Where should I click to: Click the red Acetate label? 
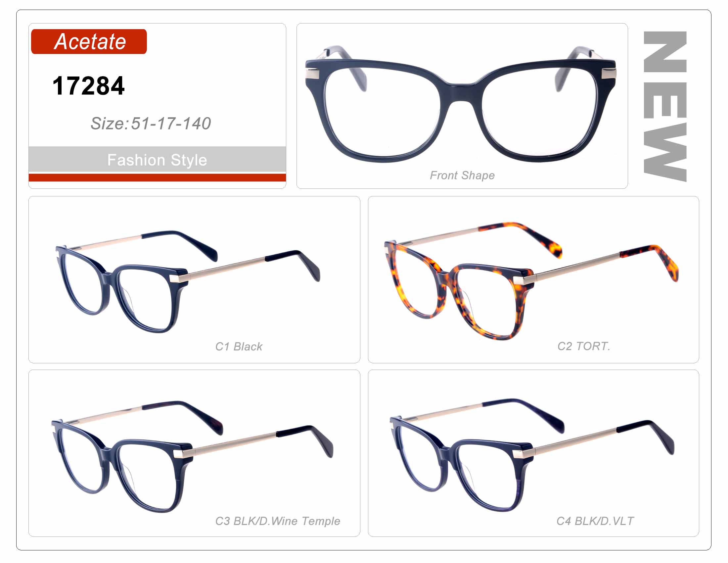click(x=89, y=41)
